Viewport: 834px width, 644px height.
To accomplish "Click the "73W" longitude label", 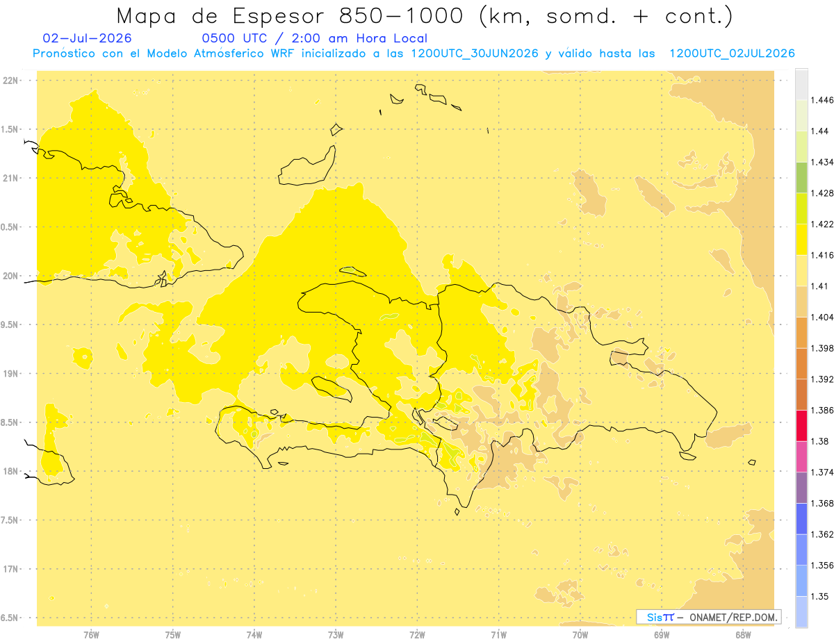I will coord(336,634).
